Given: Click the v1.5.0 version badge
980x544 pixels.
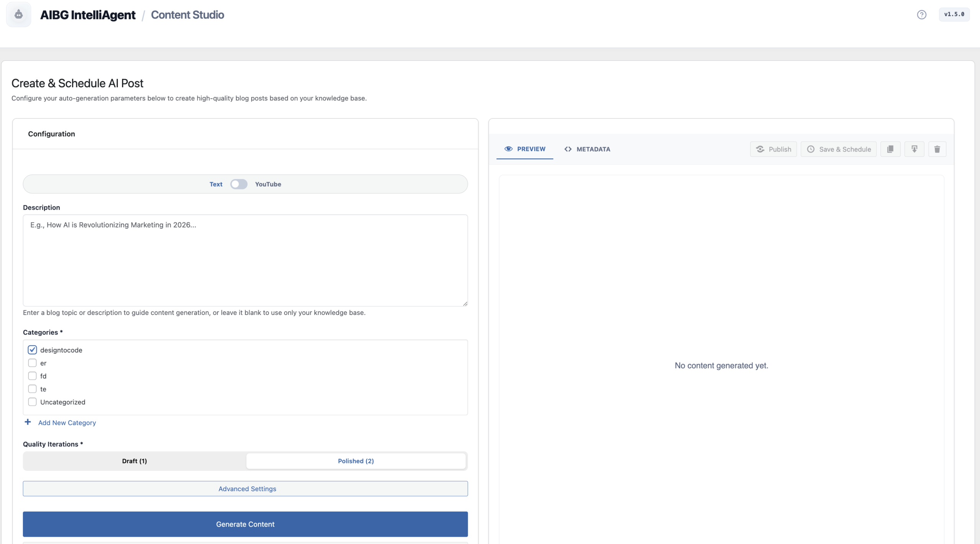Looking at the screenshot, I should [954, 14].
